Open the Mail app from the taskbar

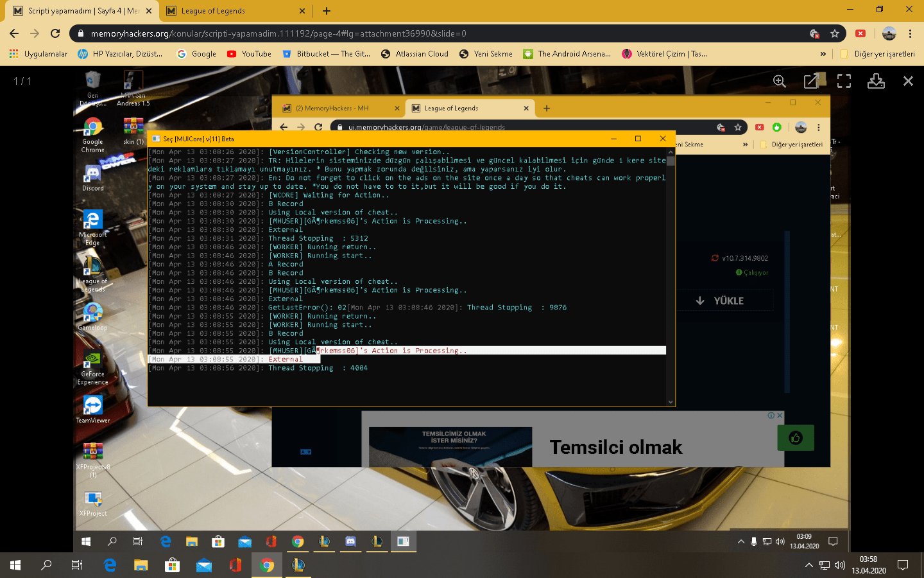click(204, 565)
